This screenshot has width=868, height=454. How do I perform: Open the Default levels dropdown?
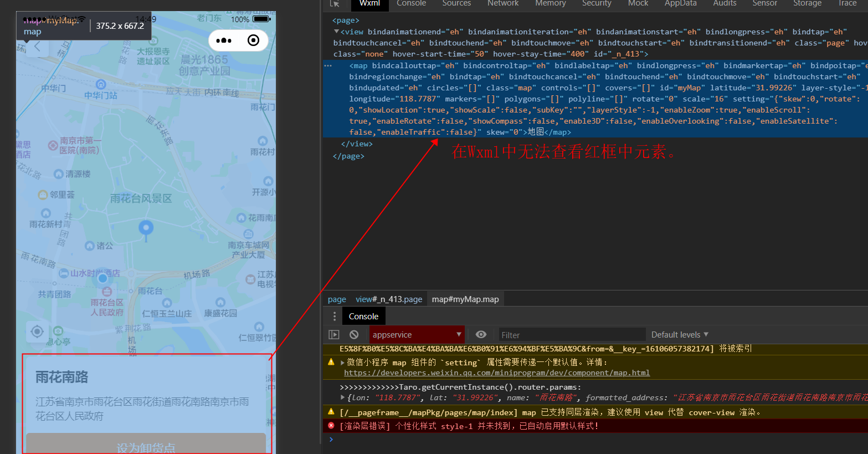[x=680, y=335]
